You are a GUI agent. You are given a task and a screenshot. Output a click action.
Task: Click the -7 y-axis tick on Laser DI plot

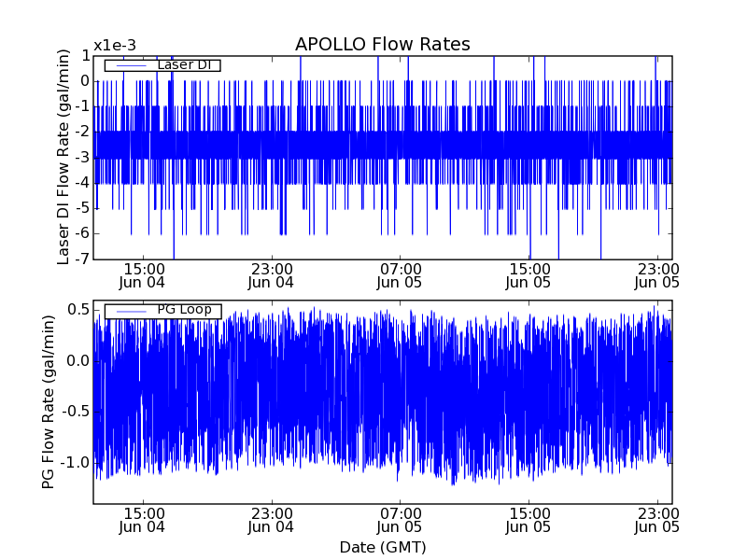80,259
